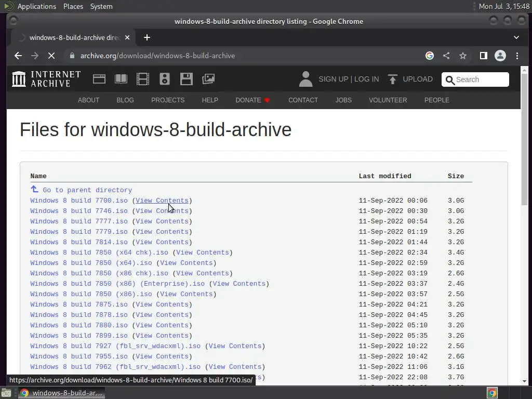532x399 pixels.
Task: View Contents of build 7899.iso
Action: point(162,336)
